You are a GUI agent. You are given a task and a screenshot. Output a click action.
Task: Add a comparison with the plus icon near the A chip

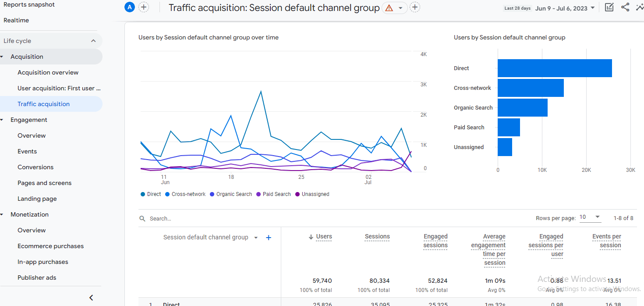(143, 7)
